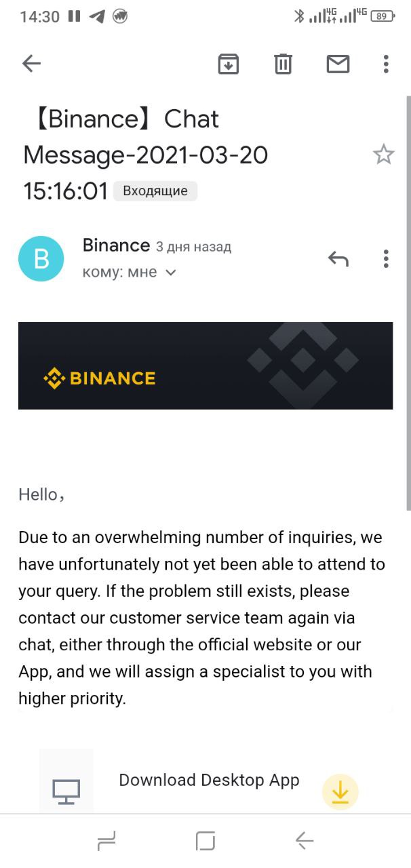Tap the Binance sender avatar circle

click(x=41, y=258)
